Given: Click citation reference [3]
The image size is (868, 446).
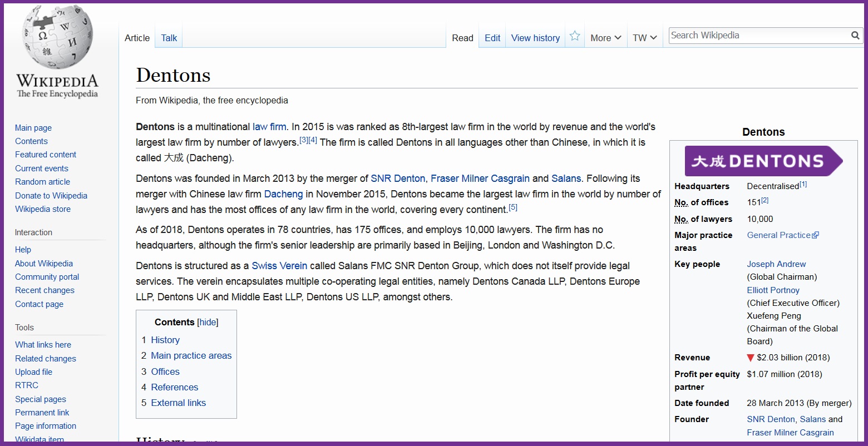Looking at the screenshot, I should click(x=303, y=140).
